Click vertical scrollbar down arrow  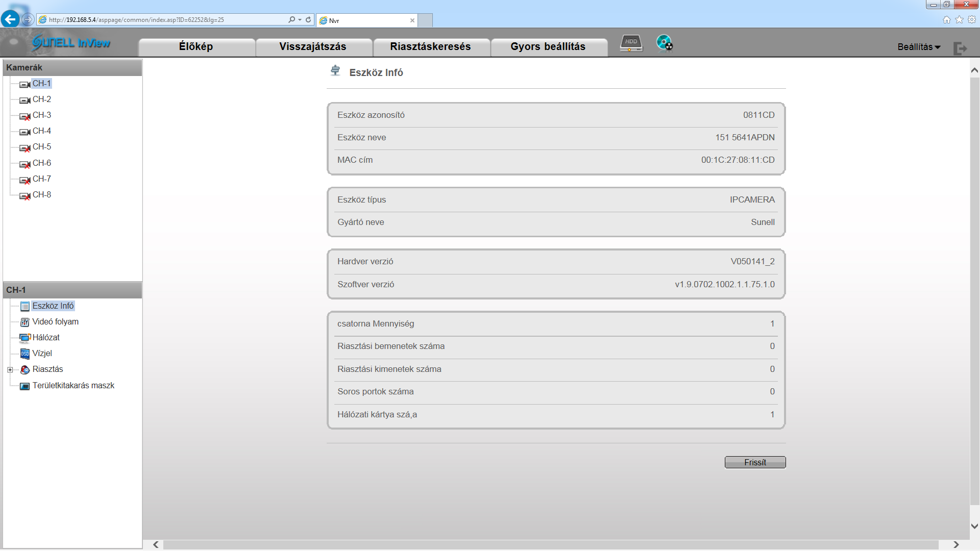pyautogui.click(x=974, y=526)
